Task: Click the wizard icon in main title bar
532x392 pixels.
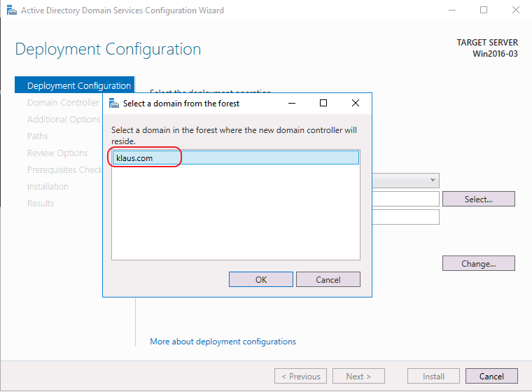Action: [x=10, y=10]
